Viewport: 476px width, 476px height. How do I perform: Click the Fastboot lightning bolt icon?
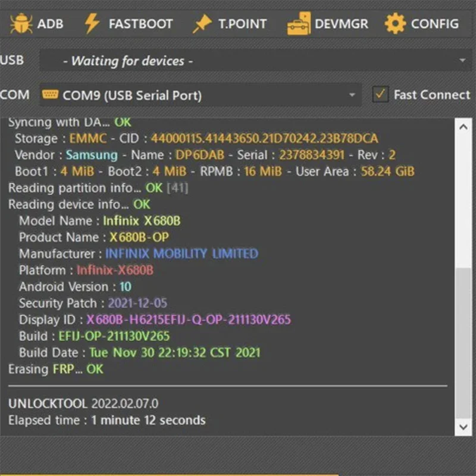tap(92, 23)
